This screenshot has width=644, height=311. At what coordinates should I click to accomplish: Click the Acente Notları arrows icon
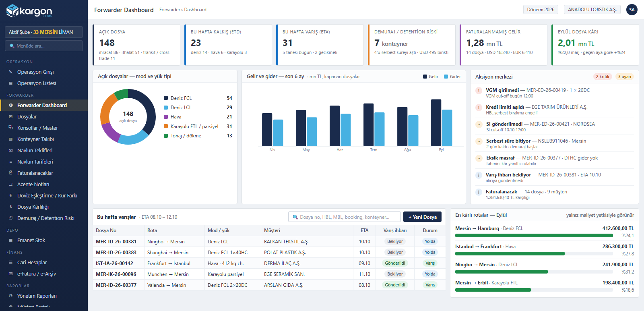click(11, 185)
